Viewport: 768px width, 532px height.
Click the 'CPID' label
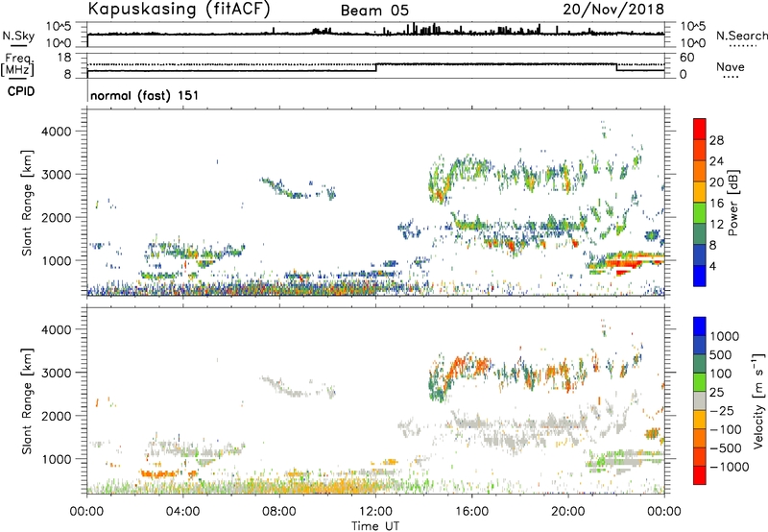(x=21, y=91)
